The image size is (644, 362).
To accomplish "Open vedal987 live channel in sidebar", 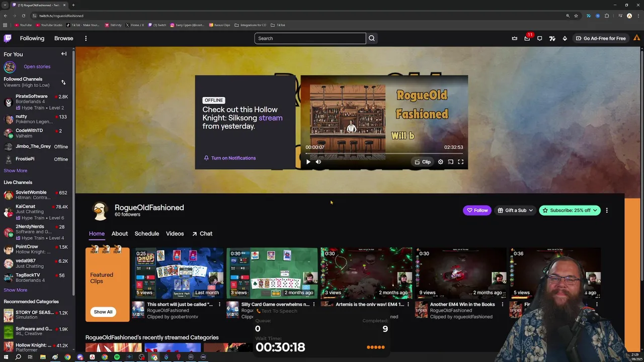I will (x=36, y=263).
